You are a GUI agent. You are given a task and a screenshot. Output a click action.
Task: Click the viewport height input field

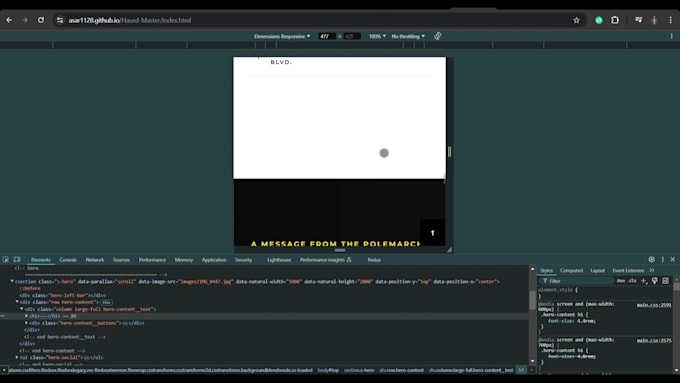[x=352, y=36]
